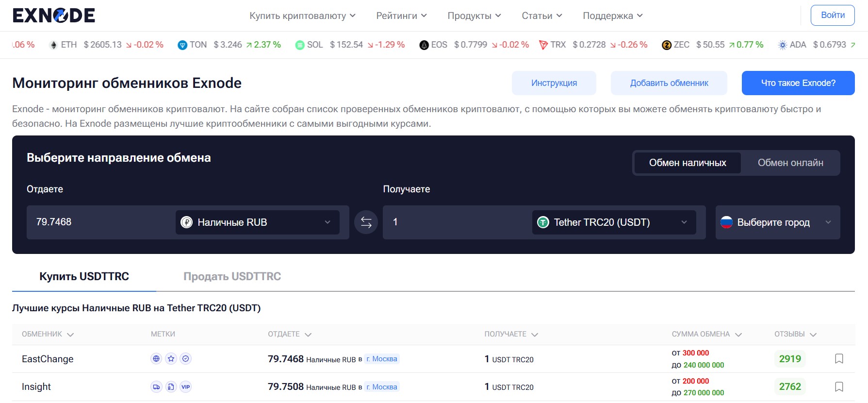Open Рейтинги menu
868x403 pixels.
point(402,16)
